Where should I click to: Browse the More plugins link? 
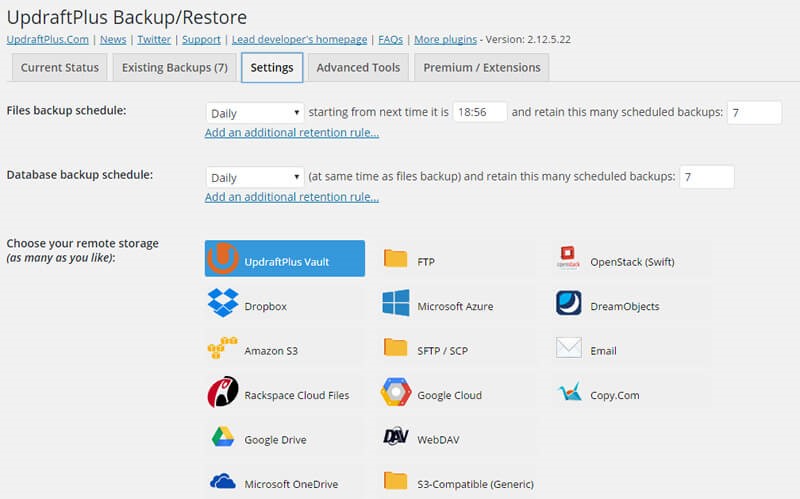point(445,40)
